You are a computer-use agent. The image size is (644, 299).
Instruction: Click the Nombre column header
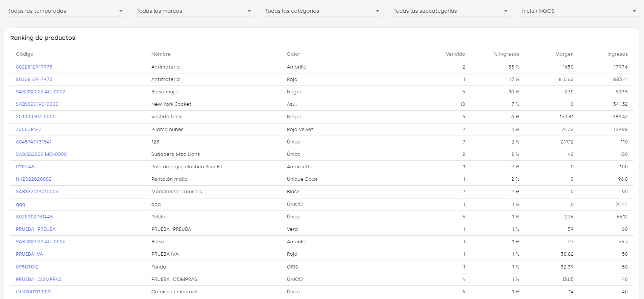pos(161,54)
